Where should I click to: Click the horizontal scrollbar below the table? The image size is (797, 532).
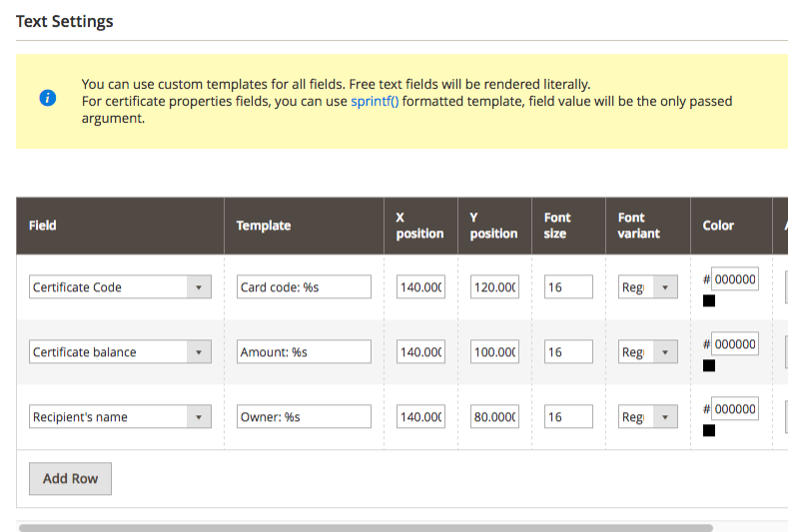[366, 528]
